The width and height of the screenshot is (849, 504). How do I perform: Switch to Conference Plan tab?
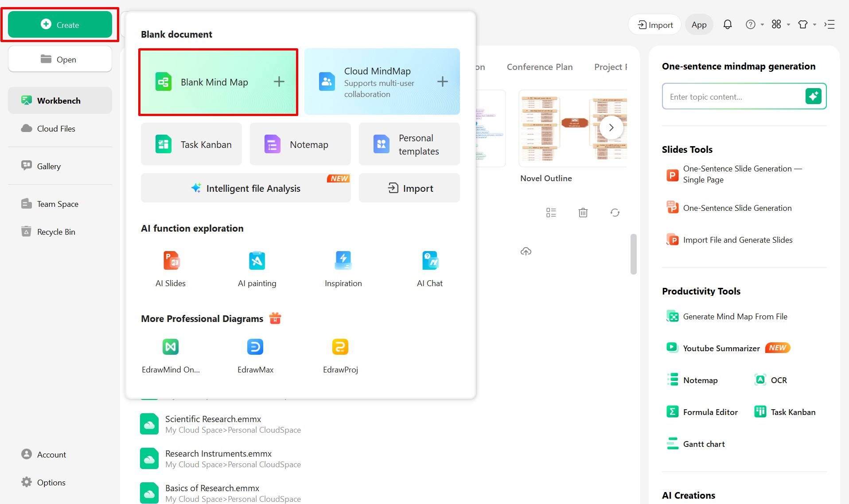coord(539,67)
